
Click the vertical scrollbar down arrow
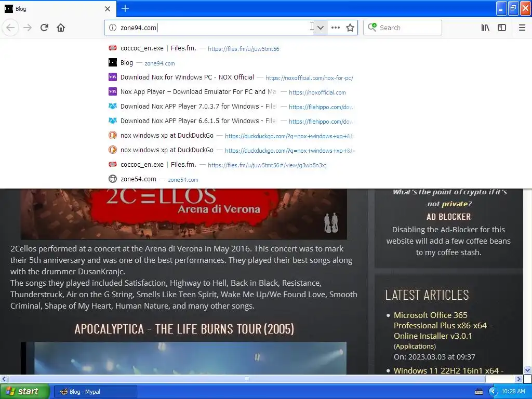tap(527, 370)
